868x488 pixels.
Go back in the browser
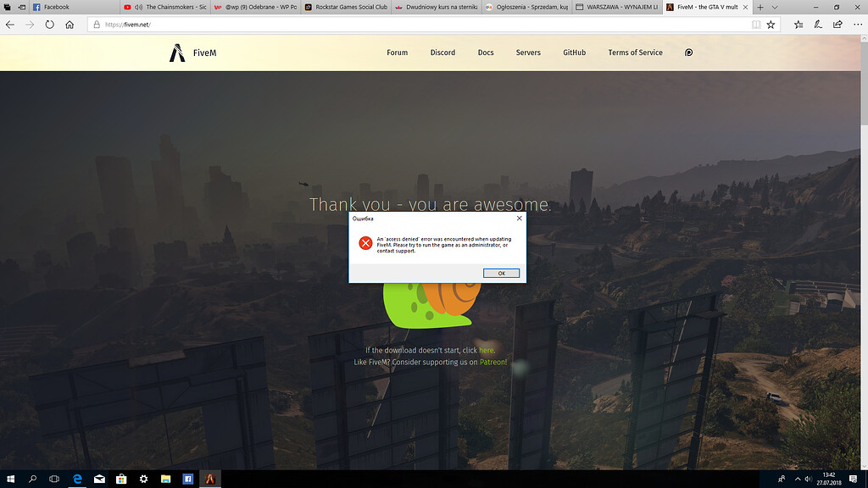coord(10,25)
